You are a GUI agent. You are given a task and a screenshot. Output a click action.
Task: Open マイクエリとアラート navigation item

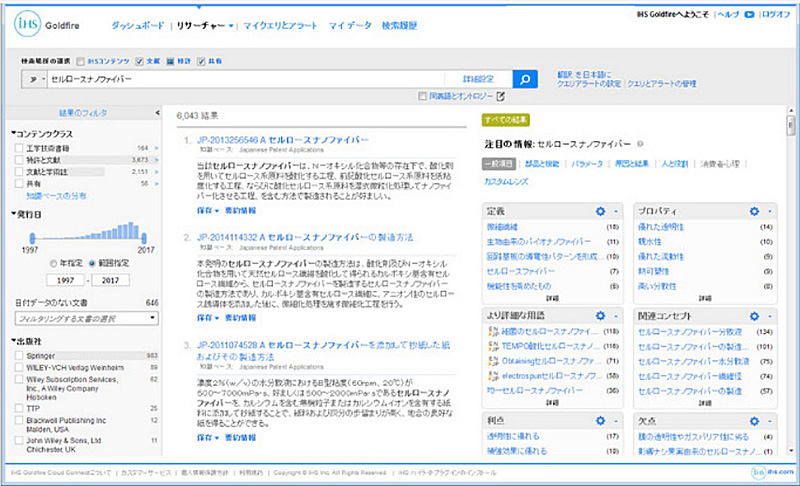pos(280,25)
